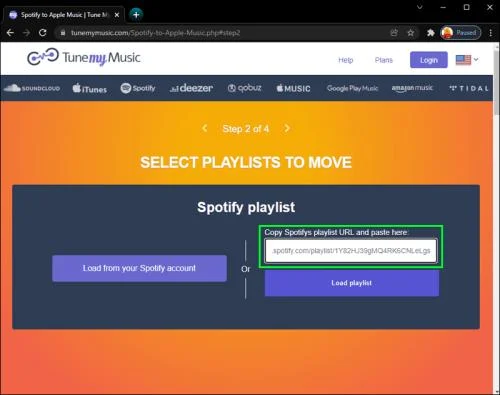The image size is (500, 395).
Task: Close the Spotify to Apple Music tab
Action: coord(117,15)
